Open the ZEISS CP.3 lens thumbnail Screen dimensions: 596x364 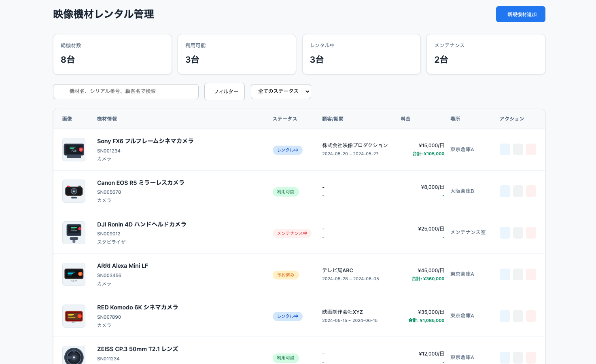point(74,355)
